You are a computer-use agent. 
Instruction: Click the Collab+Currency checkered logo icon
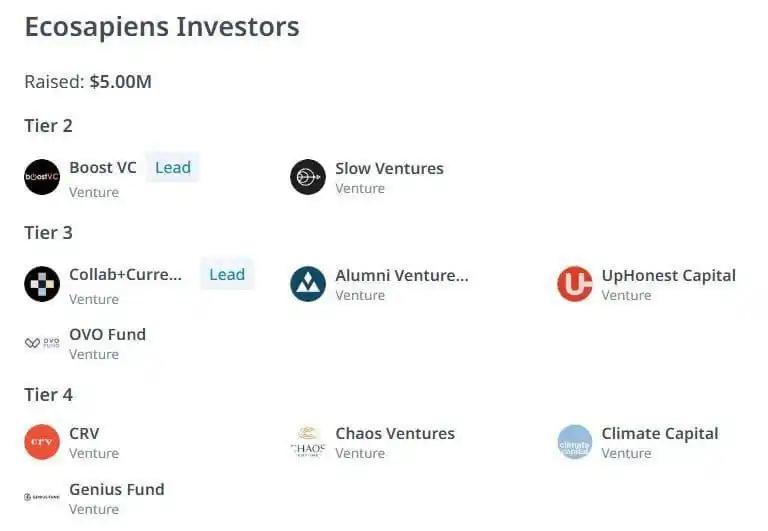point(42,284)
